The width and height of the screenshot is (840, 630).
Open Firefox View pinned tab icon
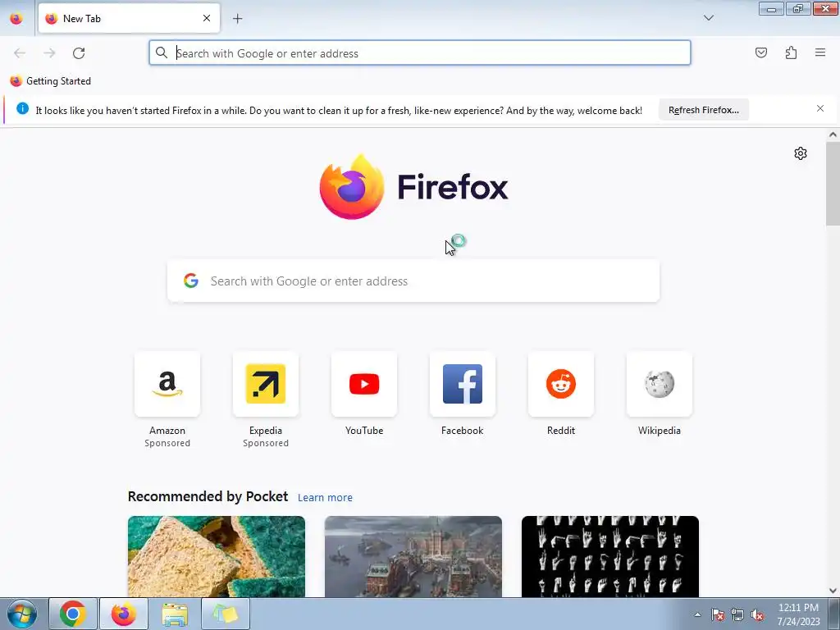16,18
